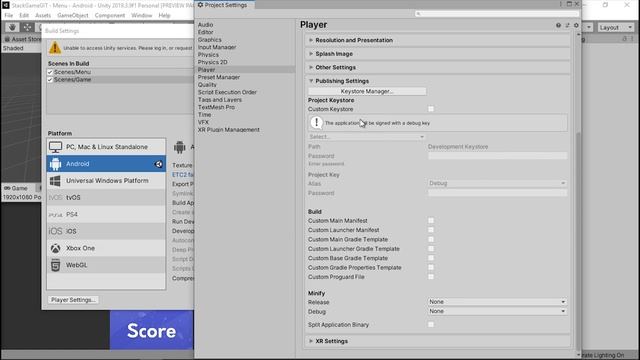Click the panel lock icon at far right

[x=624, y=39]
